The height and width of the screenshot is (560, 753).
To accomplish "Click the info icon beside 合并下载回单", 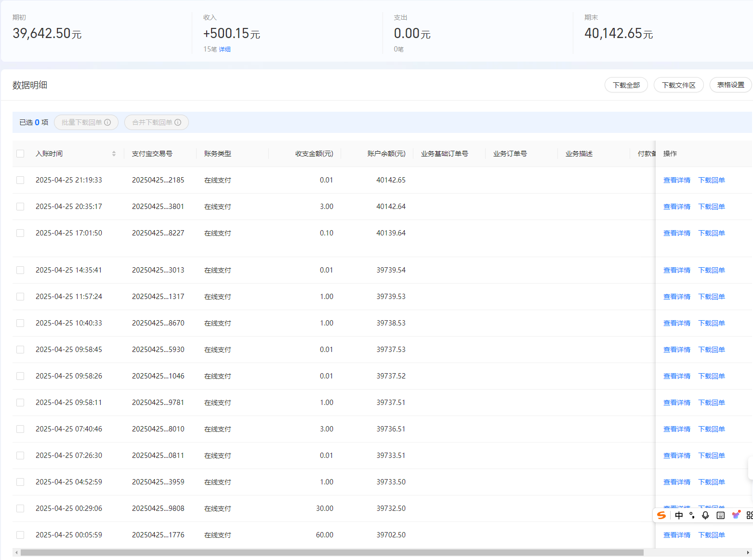I will coord(178,122).
